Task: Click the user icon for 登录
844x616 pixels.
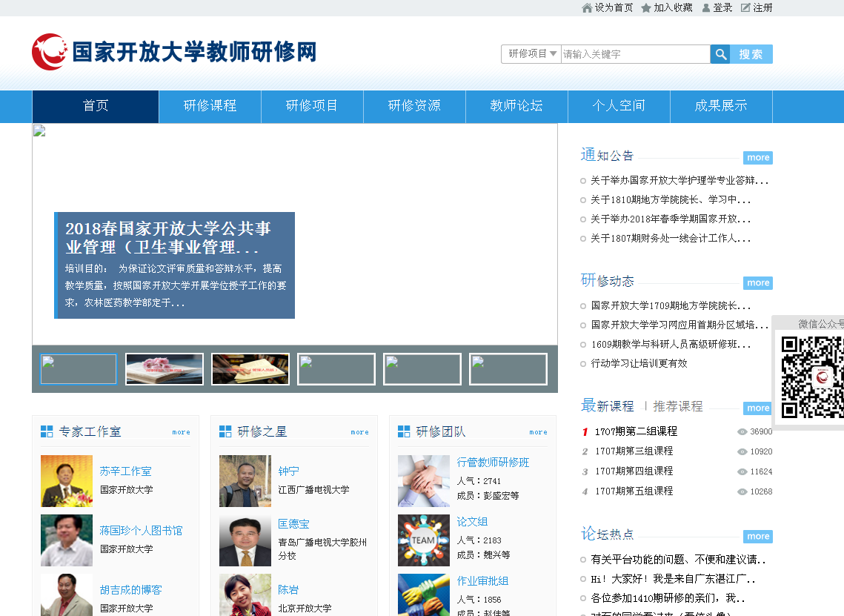Action: (x=706, y=8)
